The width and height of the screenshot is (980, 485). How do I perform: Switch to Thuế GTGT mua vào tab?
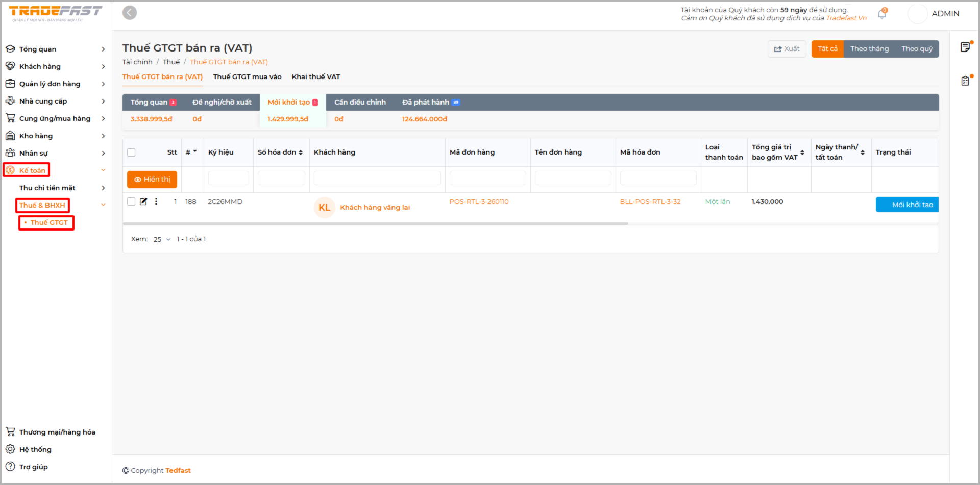click(x=247, y=77)
